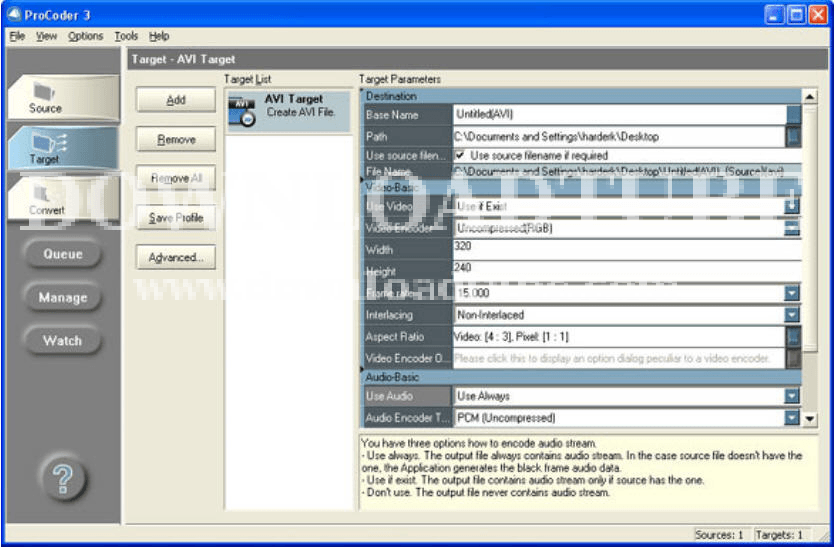Open the Use Video dropdown
This screenshot has width=836, height=547.
[792, 206]
